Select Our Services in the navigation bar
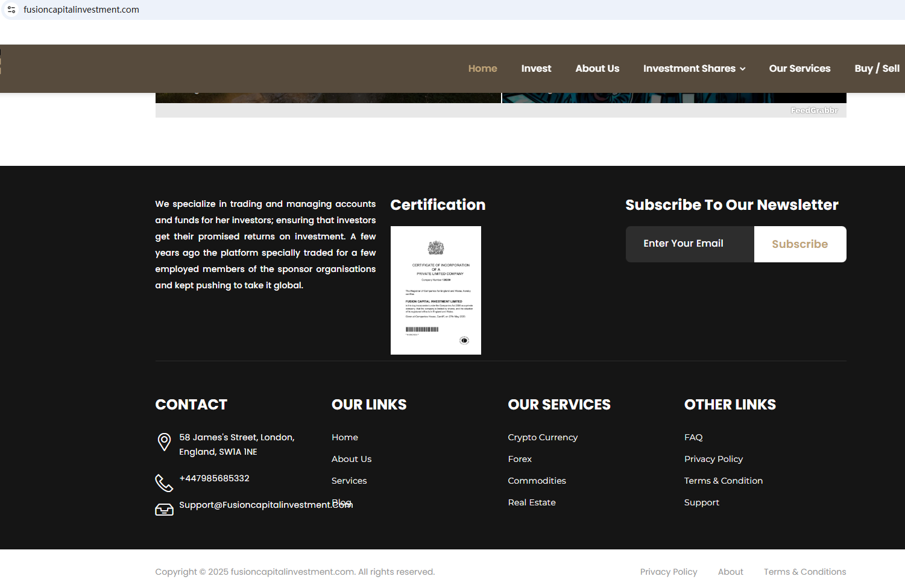 tap(799, 69)
